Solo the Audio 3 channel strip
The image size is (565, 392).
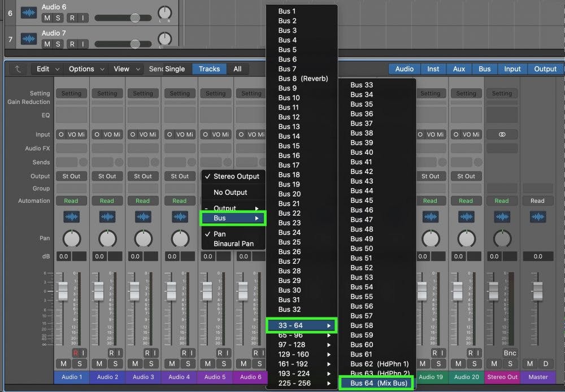tap(151, 363)
